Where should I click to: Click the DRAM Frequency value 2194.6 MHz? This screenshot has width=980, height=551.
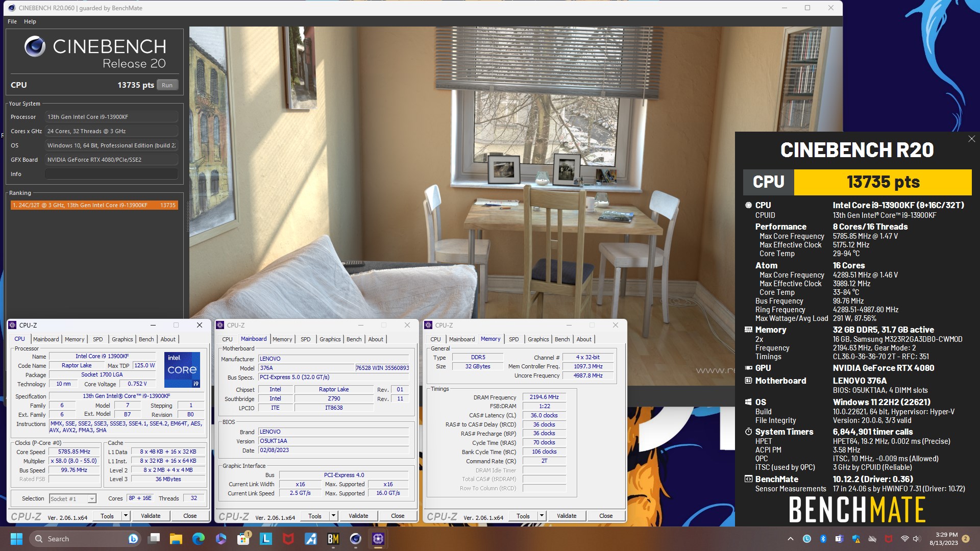[544, 397]
